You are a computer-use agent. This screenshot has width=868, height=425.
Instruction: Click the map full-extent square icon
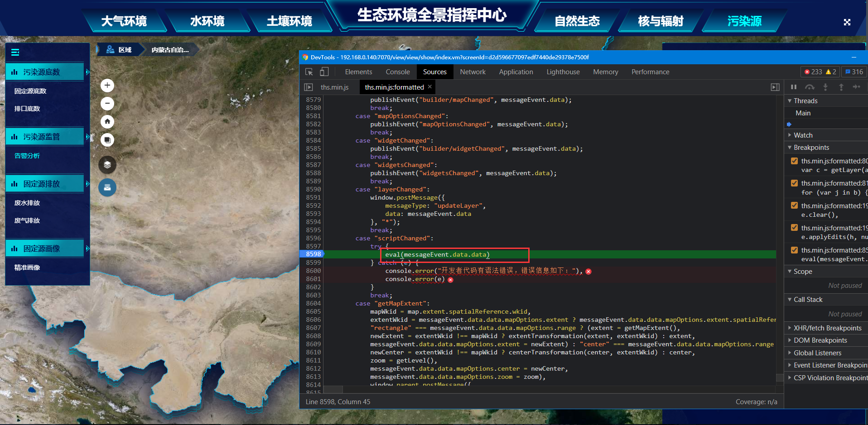click(107, 140)
